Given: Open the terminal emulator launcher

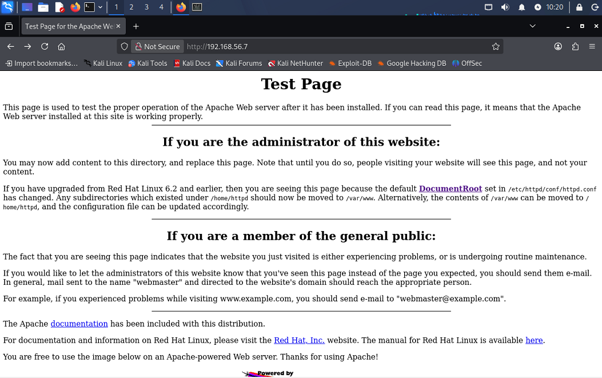Looking at the screenshot, I should pos(89,7).
